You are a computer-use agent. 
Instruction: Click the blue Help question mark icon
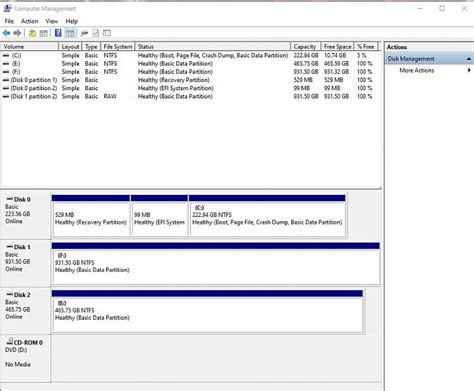pos(58,33)
